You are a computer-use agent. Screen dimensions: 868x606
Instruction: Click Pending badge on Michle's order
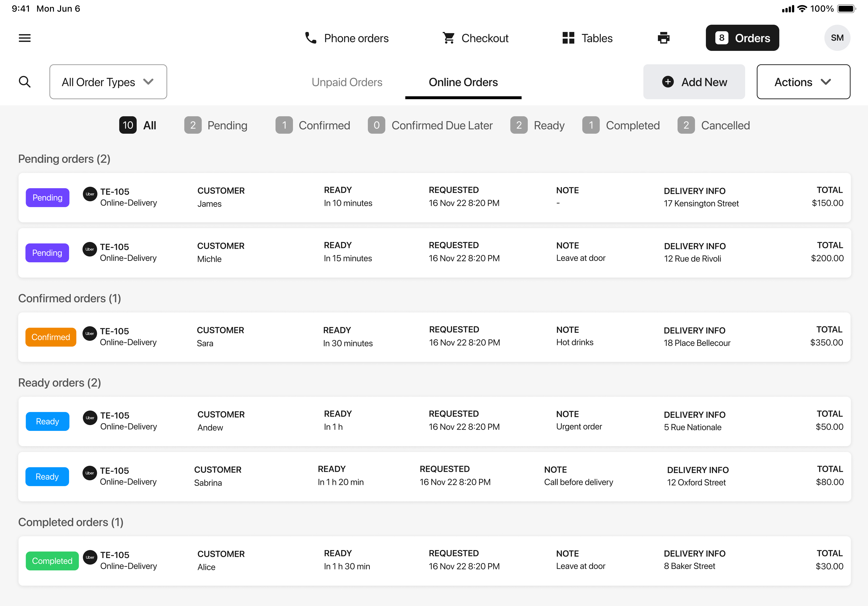coord(47,253)
